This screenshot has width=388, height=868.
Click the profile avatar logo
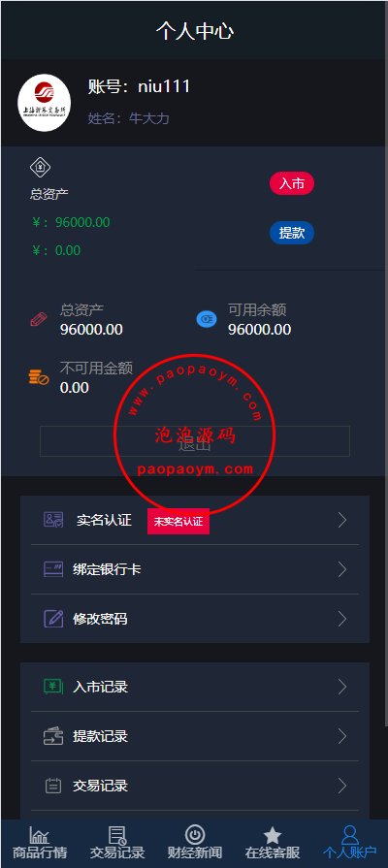45,103
